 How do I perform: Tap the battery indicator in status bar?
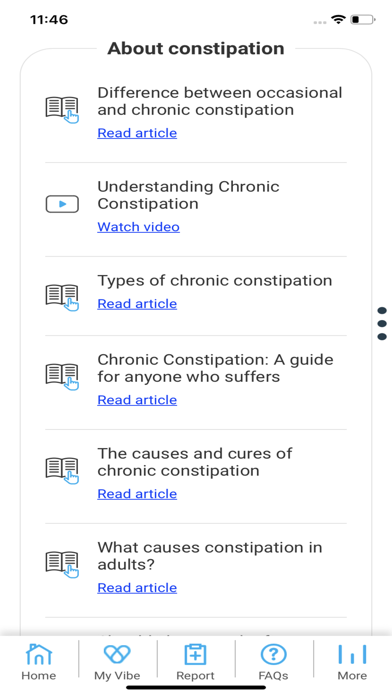tap(363, 20)
